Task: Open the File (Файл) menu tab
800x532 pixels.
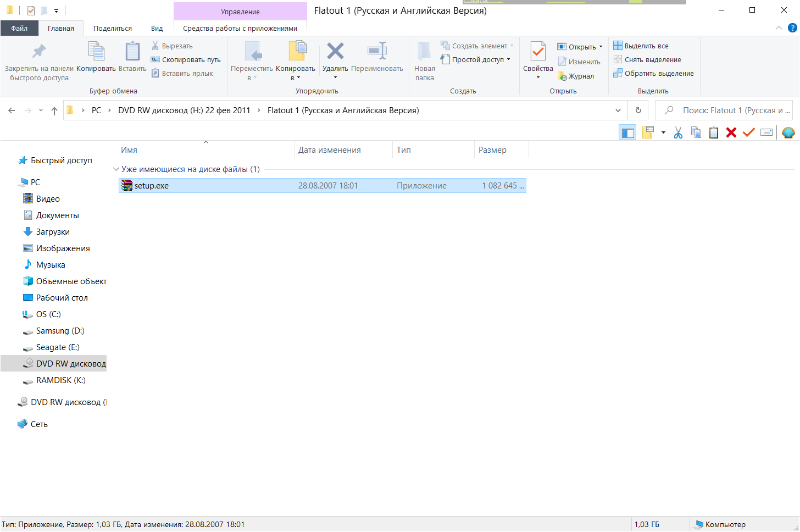Action: pos(19,28)
